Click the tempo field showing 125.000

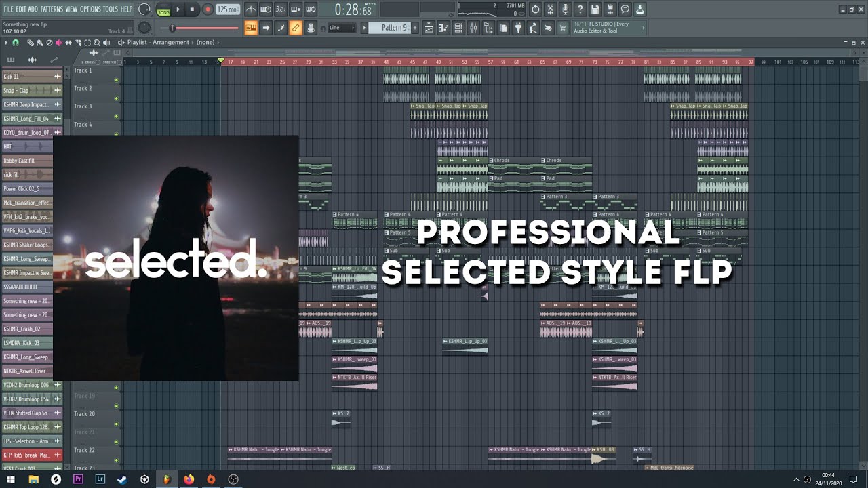227,9
